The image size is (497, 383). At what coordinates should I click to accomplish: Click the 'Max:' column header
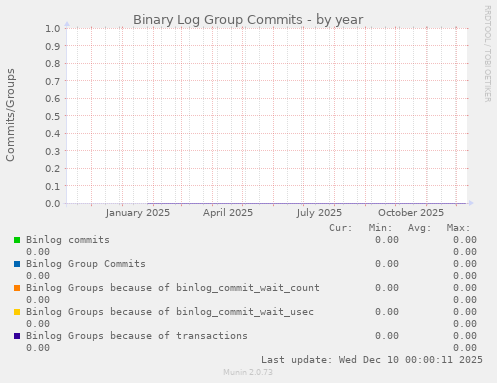(459, 228)
